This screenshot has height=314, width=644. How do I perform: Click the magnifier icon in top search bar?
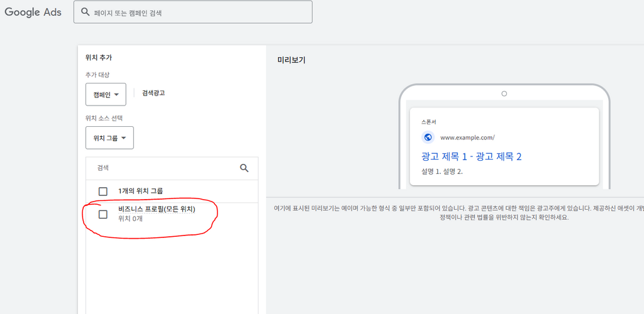(x=86, y=12)
